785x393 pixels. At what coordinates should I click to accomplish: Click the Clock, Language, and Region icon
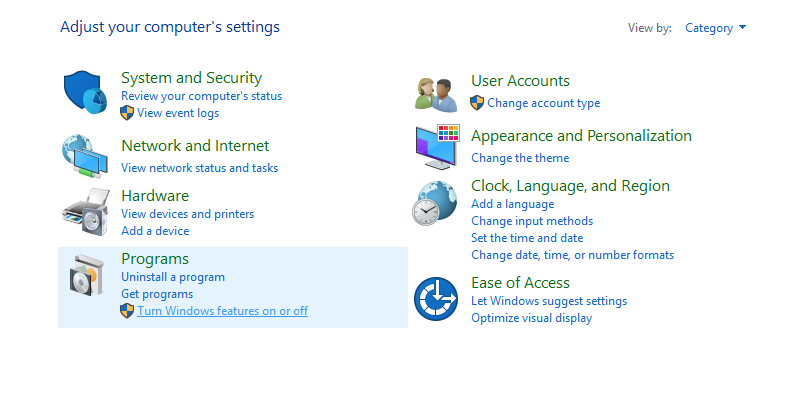(435, 203)
